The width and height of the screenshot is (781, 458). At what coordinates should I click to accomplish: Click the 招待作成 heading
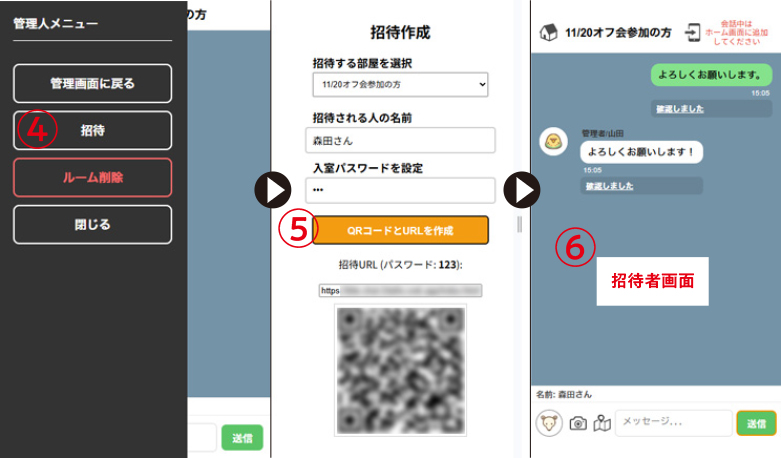pos(400,32)
